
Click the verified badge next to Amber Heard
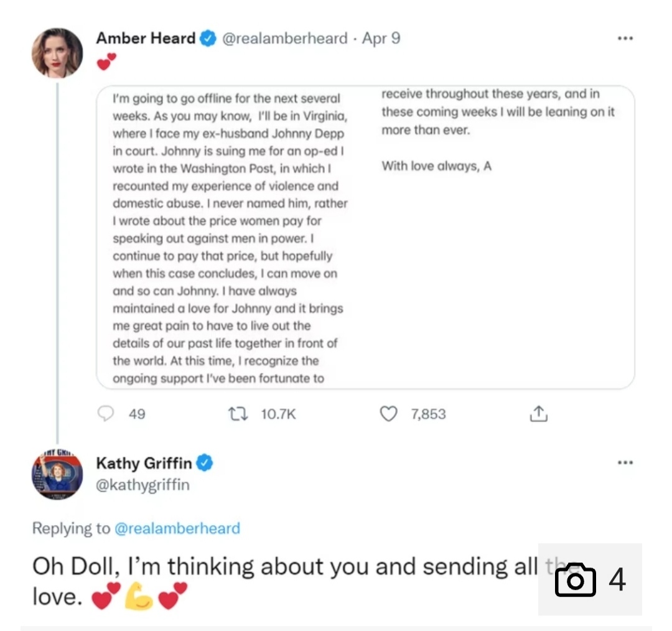tap(208, 39)
